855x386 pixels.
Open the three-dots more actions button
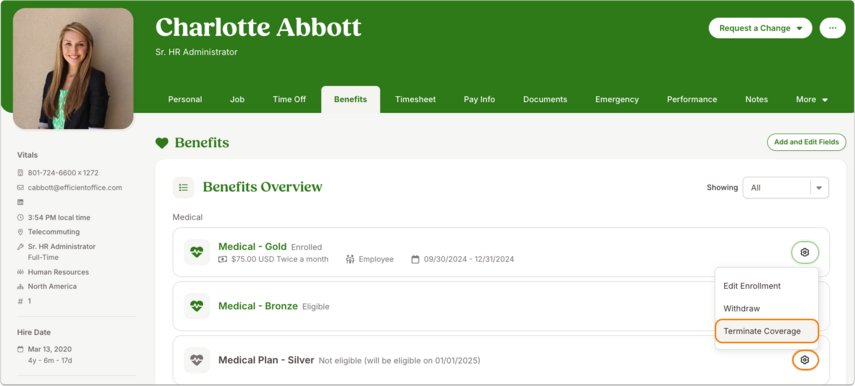coord(832,28)
